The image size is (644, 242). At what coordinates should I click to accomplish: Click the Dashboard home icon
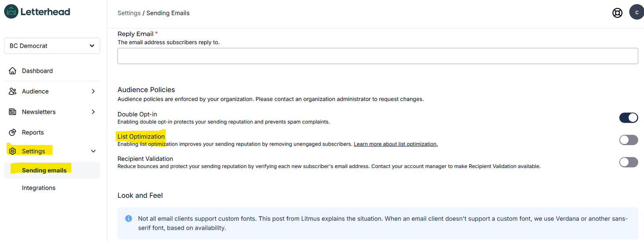click(x=12, y=71)
